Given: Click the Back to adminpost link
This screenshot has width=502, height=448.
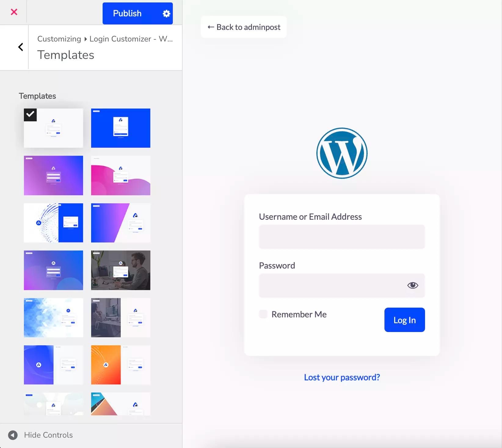Looking at the screenshot, I should click(x=244, y=27).
